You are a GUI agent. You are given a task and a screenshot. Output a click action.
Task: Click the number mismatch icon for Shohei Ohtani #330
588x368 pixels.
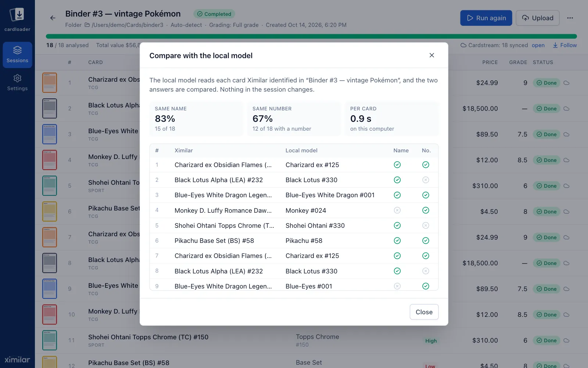[x=426, y=226]
